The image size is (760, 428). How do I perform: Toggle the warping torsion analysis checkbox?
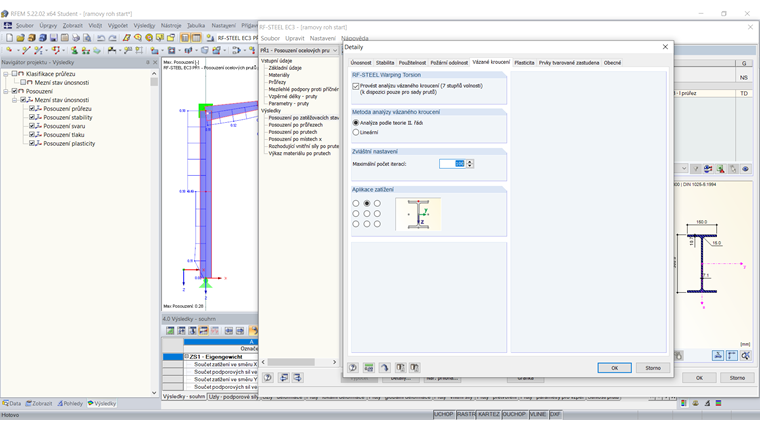pos(356,86)
